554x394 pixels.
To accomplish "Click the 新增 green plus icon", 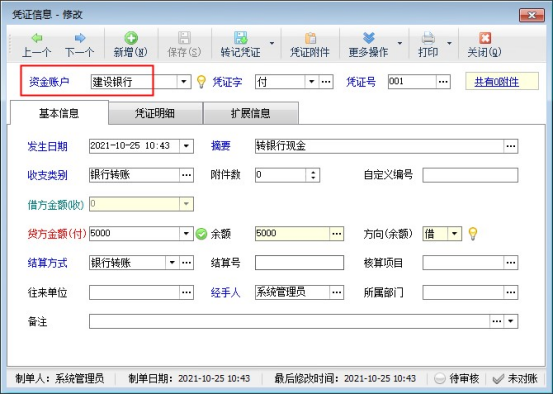I will 131,38.
